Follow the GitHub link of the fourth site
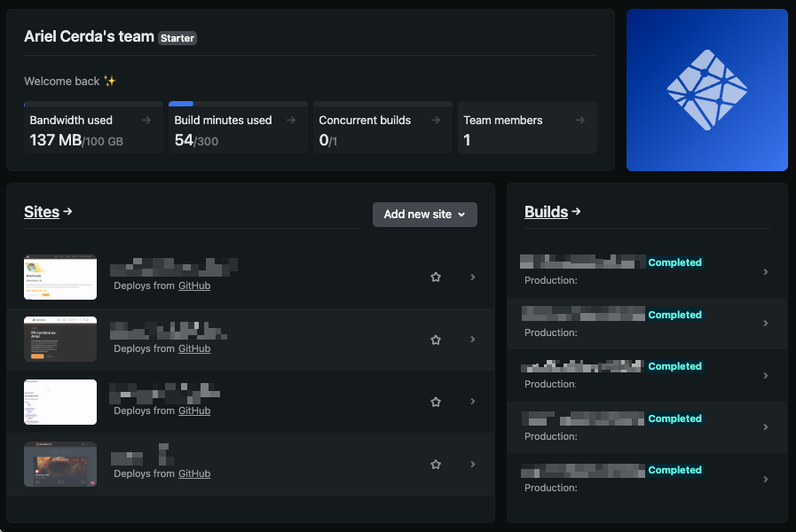Screen dimensions: 796x532 pos(194,473)
